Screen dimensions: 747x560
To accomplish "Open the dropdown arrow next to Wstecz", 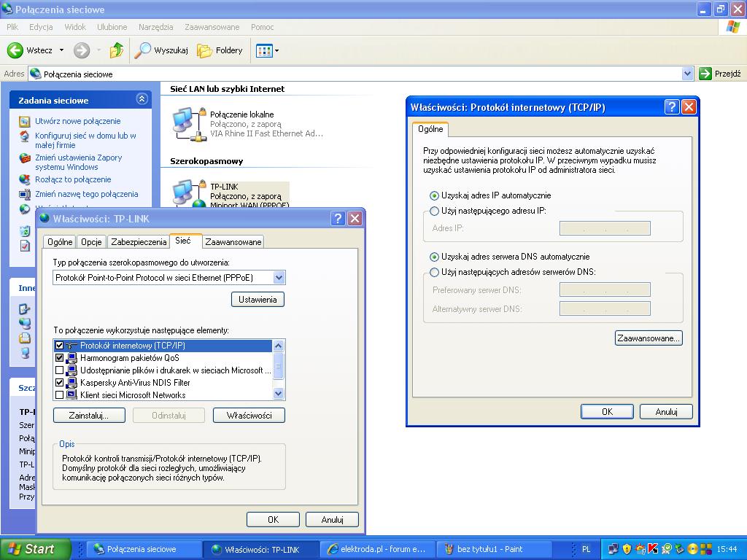I will pyautogui.click(x=61, y=50).
